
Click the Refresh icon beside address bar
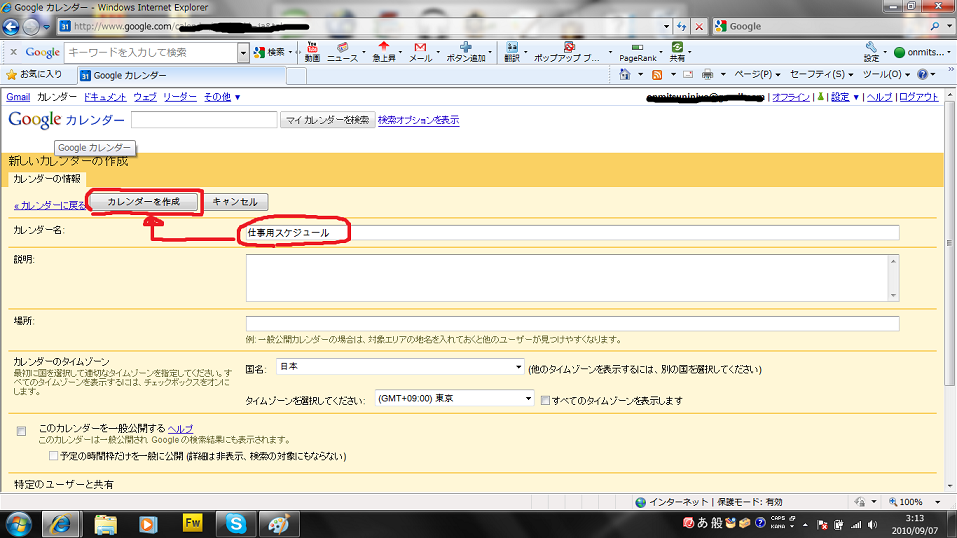coord(681,26)
